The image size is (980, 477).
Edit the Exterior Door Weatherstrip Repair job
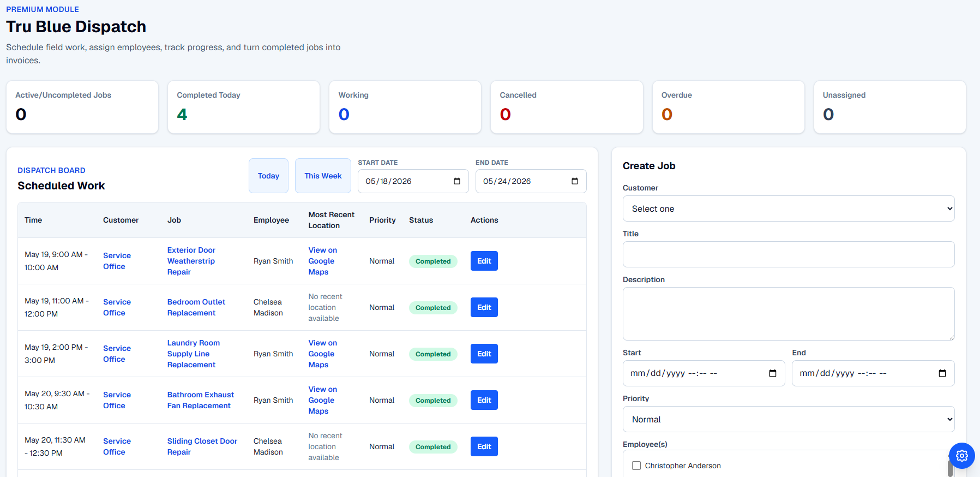484,261
